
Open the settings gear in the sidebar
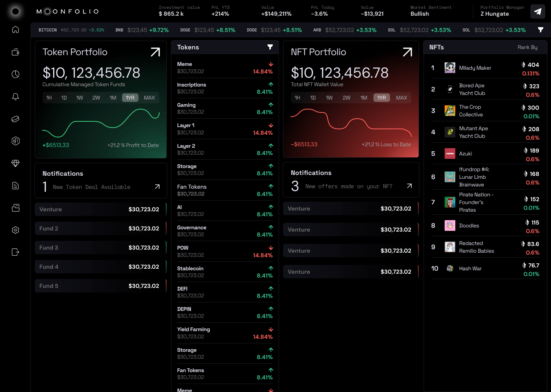[15, 230]
